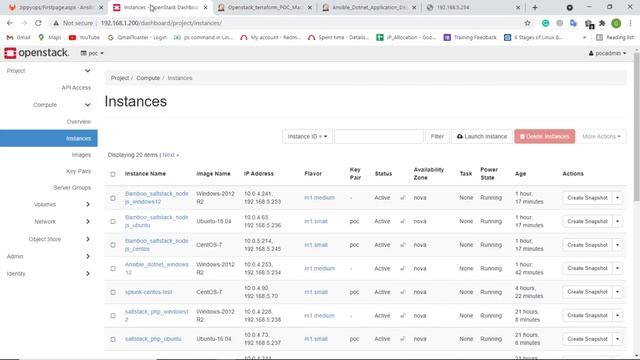Open Key Pairs in sidebar
This screenshot has height=360, width=640.
(78, 171)
